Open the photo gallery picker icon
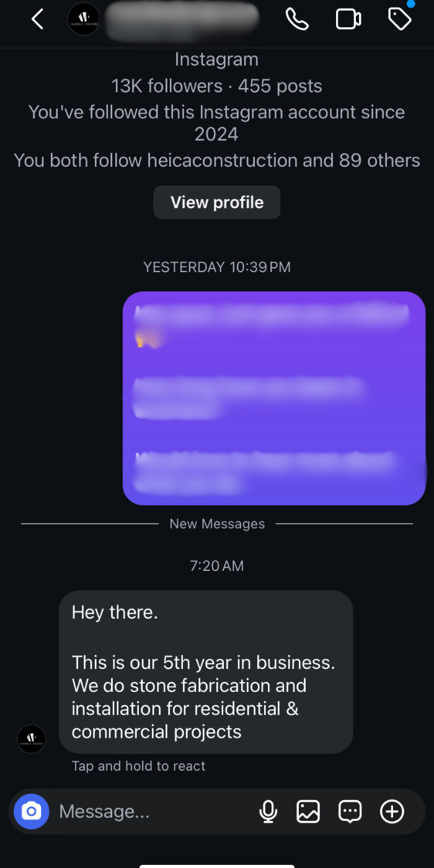The height and width of the screenshot is (868, 434). pyautogui.click(x=308, y=811)
